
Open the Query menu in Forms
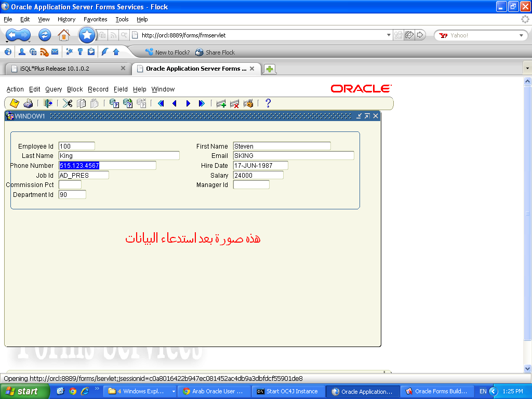[54, 89]
